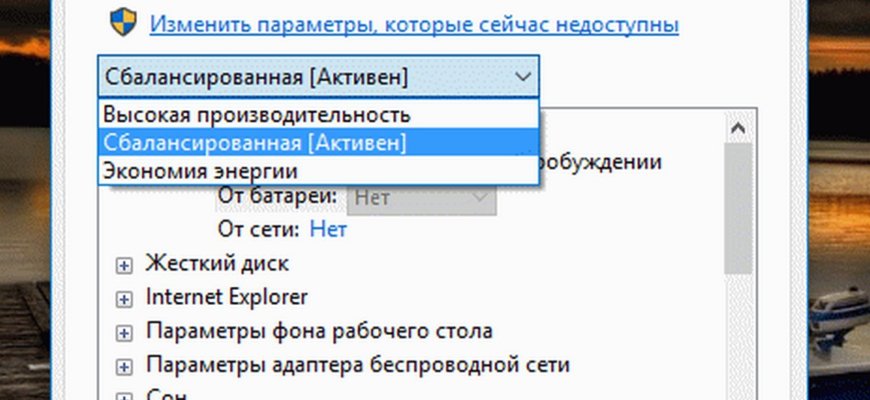Select 'Параметры адаптера беспроводной сети' label

358,364
